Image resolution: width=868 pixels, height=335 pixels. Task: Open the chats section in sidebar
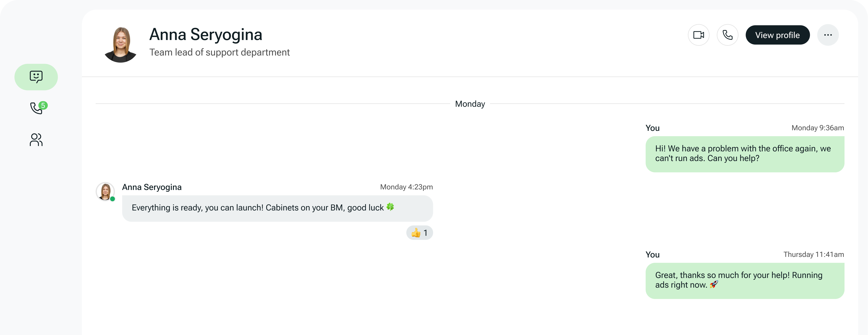(36, 77)
